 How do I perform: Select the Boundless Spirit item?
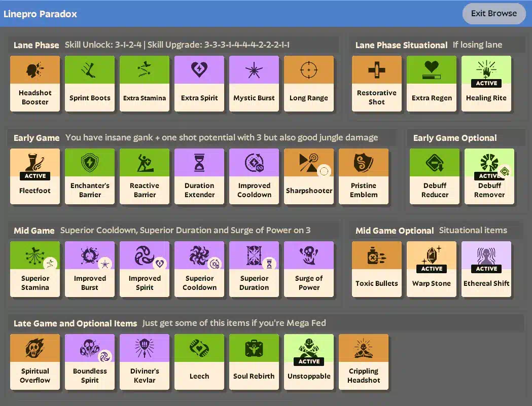90,362
